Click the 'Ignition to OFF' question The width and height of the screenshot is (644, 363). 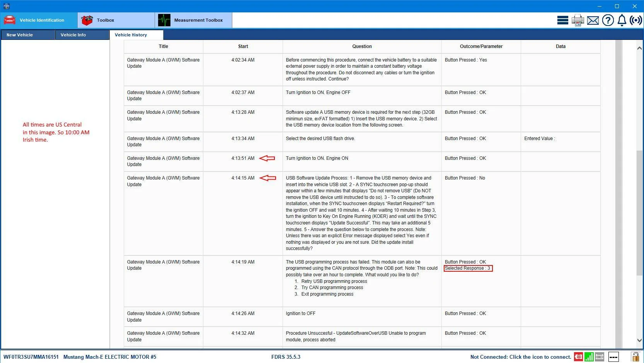[301, 313]
